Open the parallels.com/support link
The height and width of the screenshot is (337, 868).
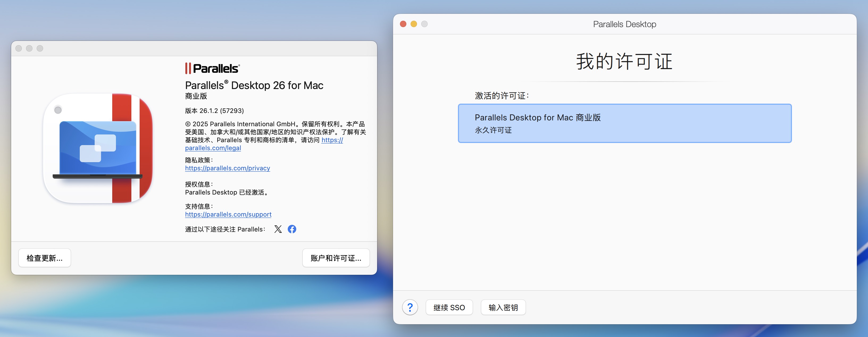tap(228, 214)
